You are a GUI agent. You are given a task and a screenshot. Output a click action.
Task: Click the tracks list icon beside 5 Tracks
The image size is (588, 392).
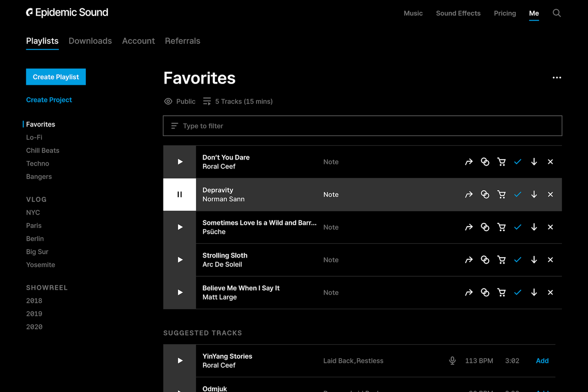(x=207, y=101)
